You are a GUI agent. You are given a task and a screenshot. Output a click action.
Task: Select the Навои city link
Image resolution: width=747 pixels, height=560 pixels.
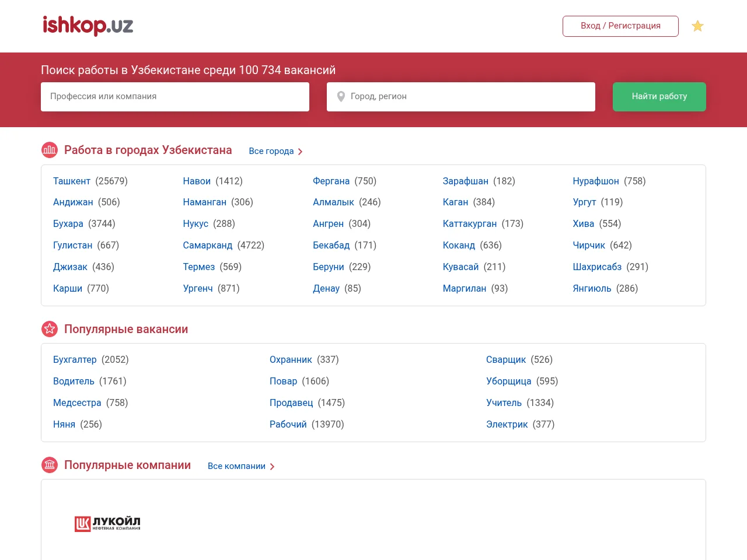click(x=197, y=181)
